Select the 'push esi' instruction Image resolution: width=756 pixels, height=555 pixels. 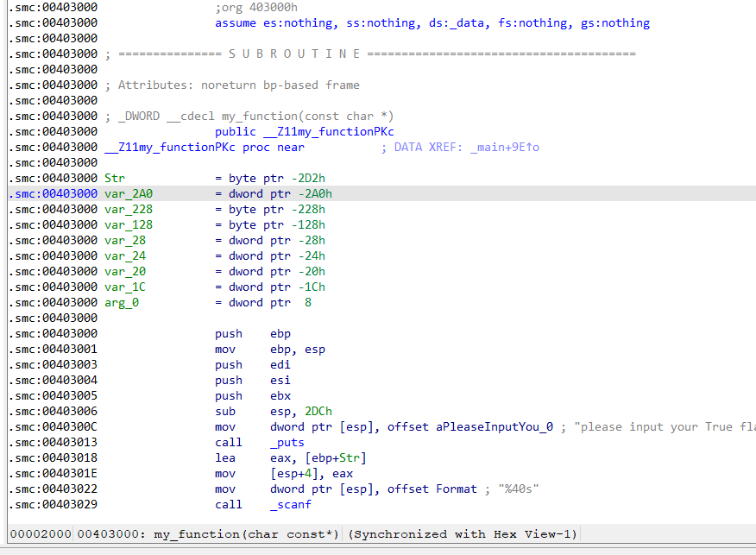click(x=253, y=380)
